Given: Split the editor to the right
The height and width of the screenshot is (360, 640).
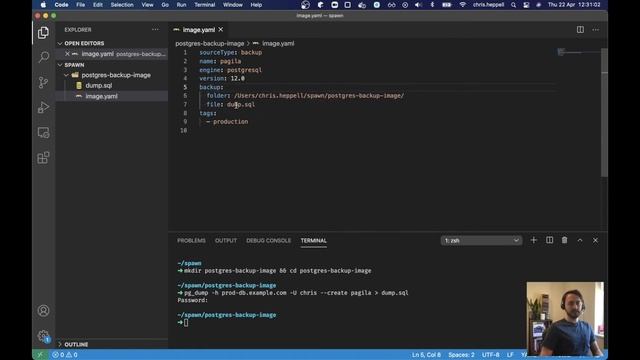Looking at the screenshot, I should 580,29.
